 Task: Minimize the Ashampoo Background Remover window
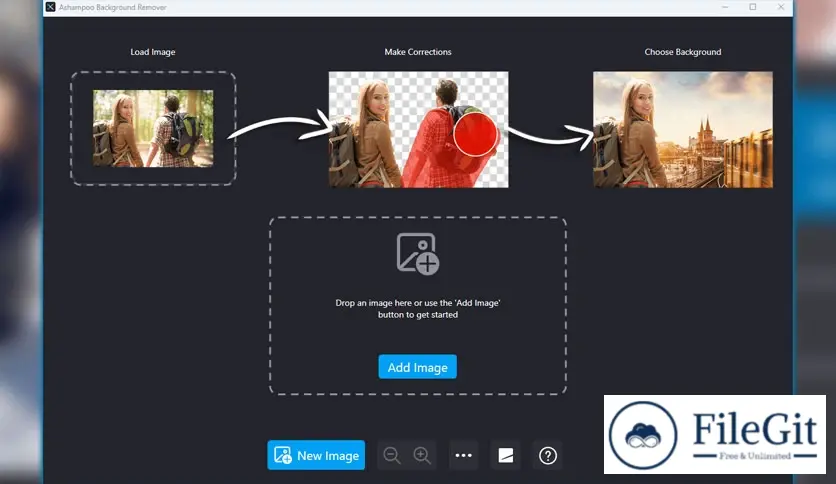725,7
